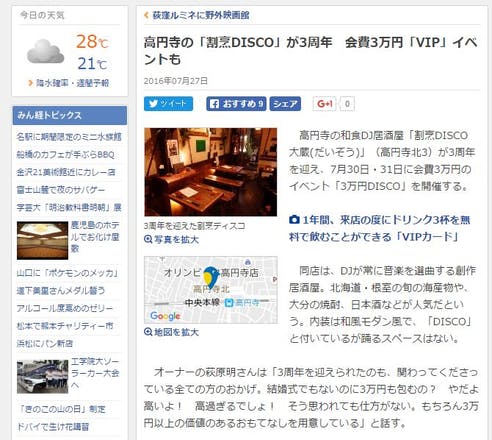The width and height of the screenshot is (492, 440).
Task: Open the ソーラーカー大会 bus thumbnail
Action: pos(42,376)
